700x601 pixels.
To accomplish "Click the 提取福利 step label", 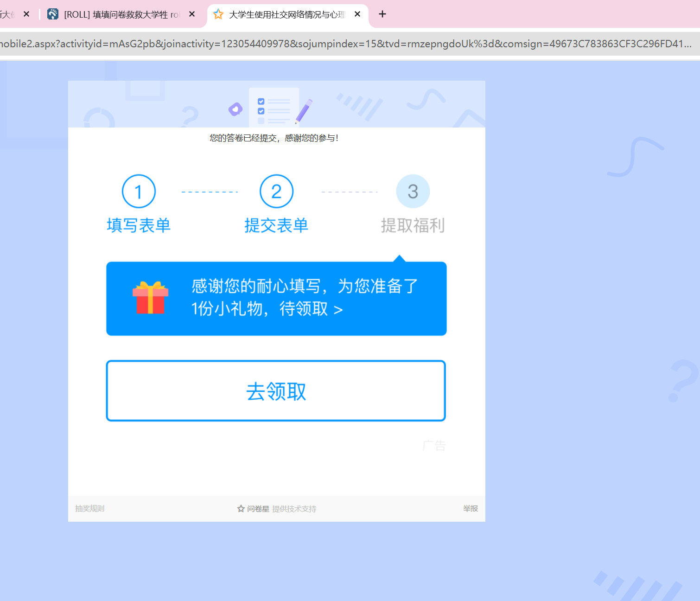I will pos(413,226).
